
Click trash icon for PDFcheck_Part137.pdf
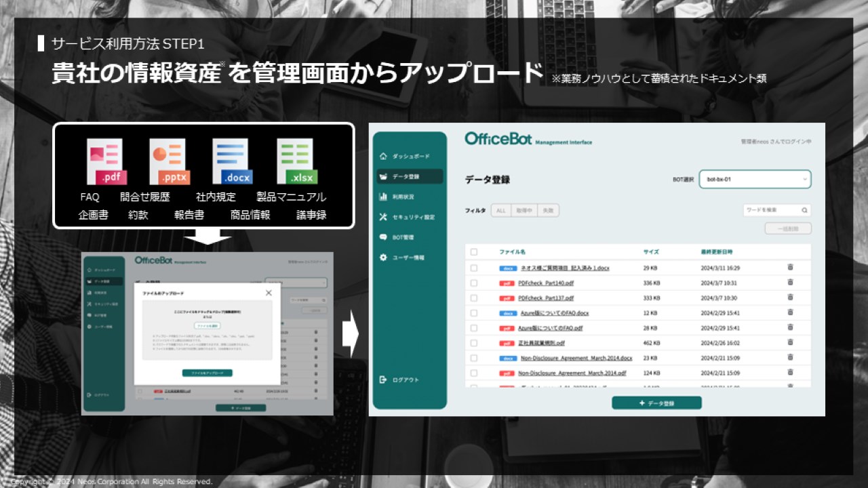tap(790, 298)
